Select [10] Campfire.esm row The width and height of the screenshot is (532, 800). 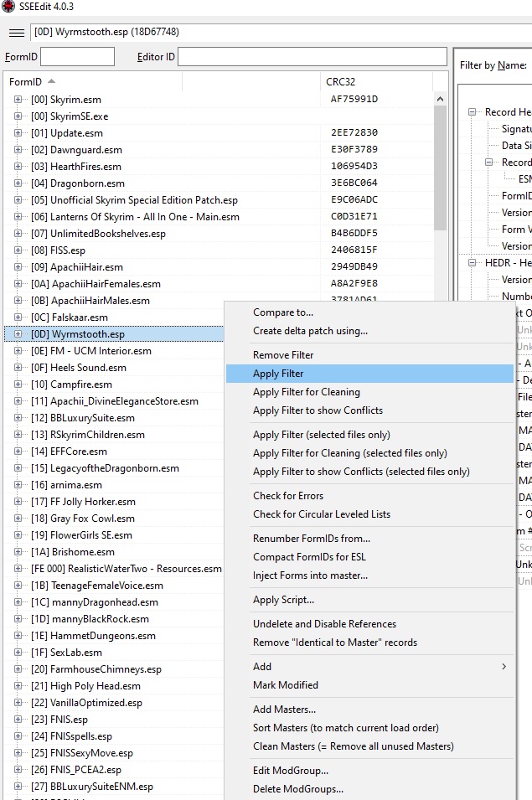pyautogui.click(x=71, y=385)
